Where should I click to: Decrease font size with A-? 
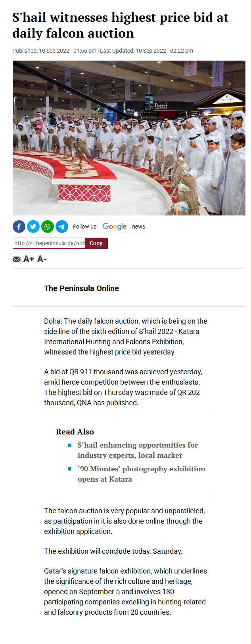42,259
